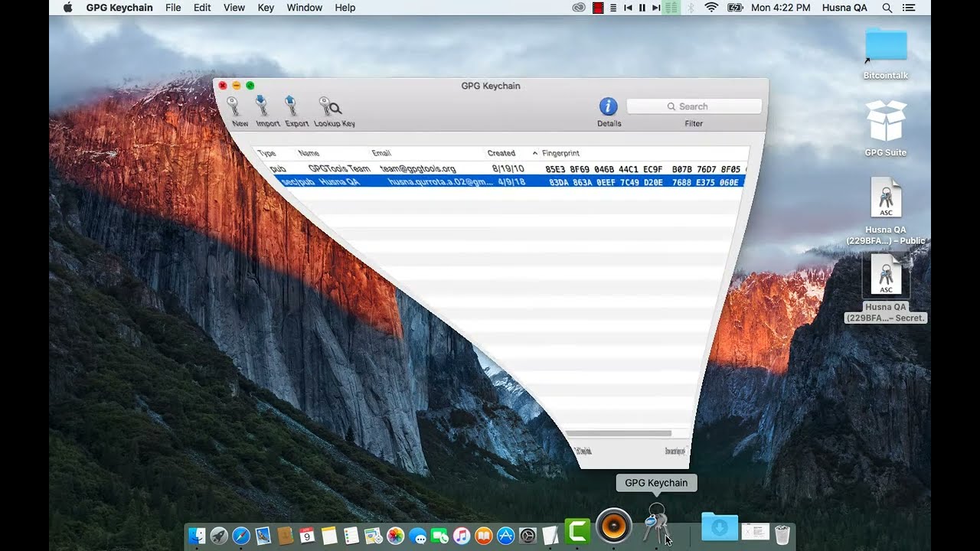Sort by Email column header
The image size is (980, 551).
click(381, 153)
